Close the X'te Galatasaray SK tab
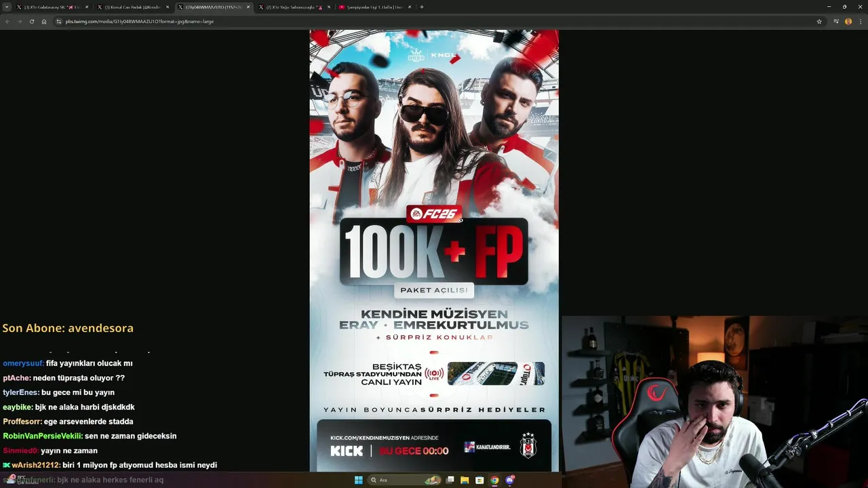 [87, 7]
